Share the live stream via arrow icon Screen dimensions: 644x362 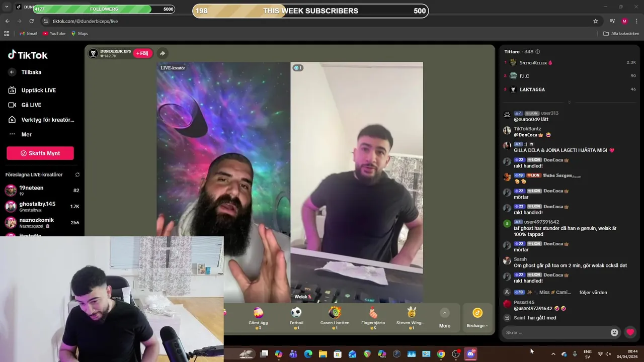pyautogui.click(x=163, y=53)
